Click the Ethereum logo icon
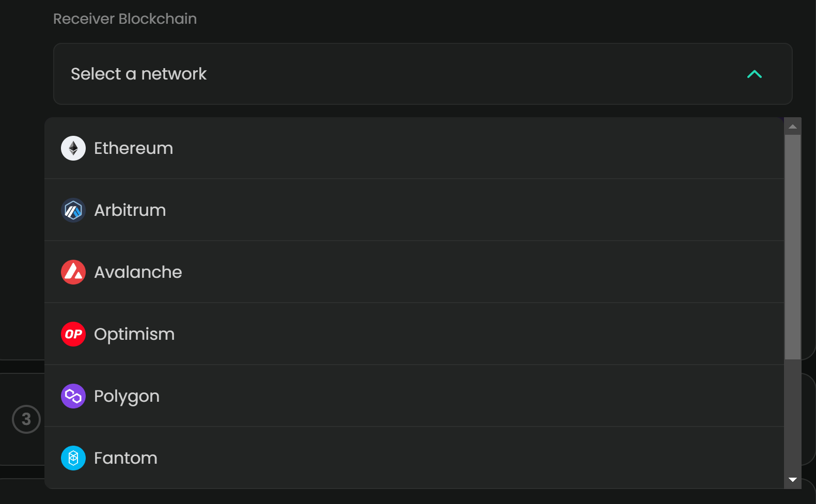816x504 pixels. [x=73, y=148]
